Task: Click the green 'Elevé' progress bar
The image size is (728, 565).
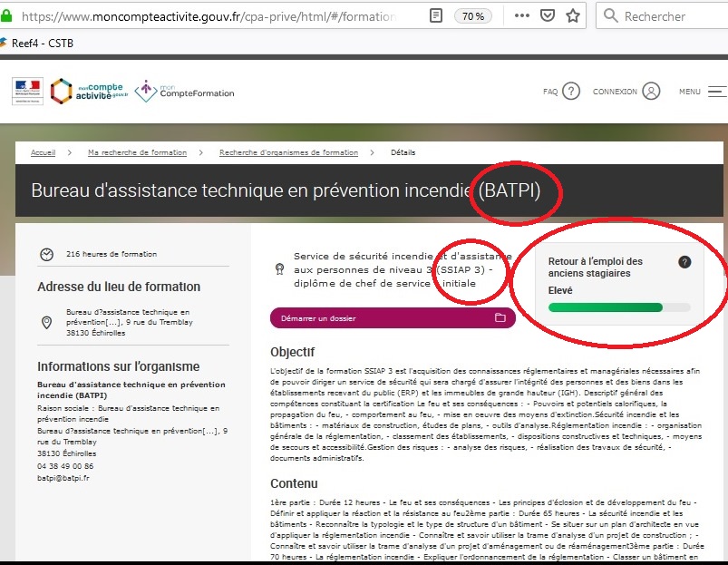Action: click(619, 307)
